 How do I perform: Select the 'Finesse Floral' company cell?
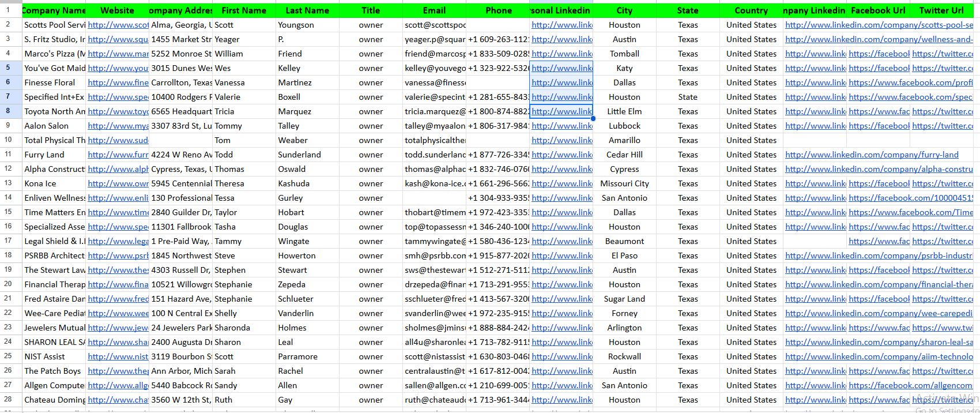pyautogui.click(x=54, y=82)
